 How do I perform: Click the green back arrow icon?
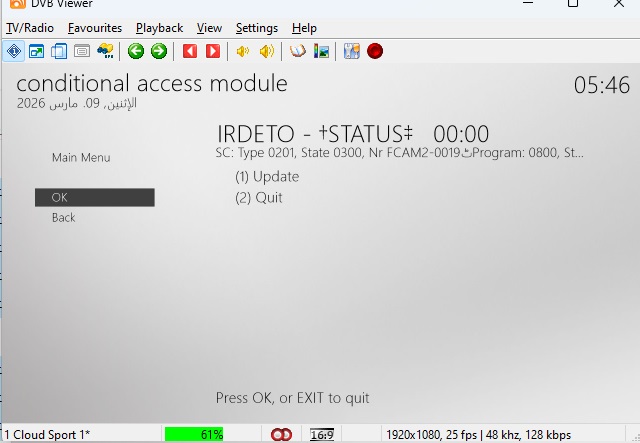point(136,51)
